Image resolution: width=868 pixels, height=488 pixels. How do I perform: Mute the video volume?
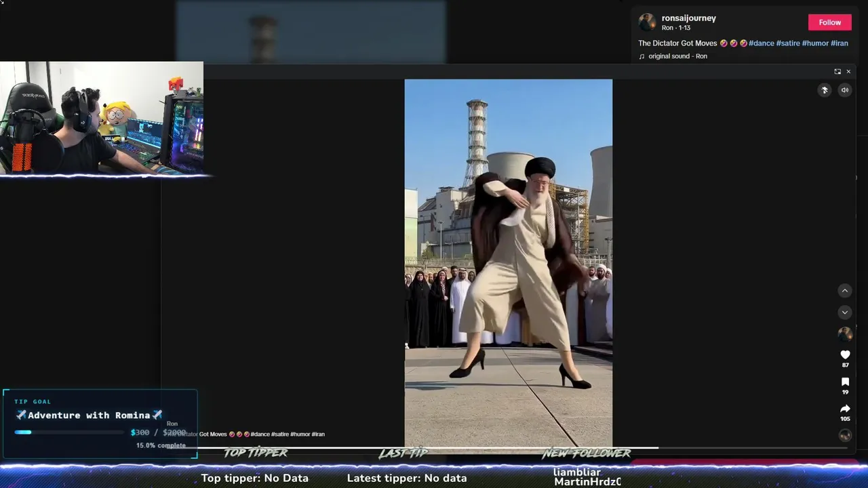(x=845, y=90)
